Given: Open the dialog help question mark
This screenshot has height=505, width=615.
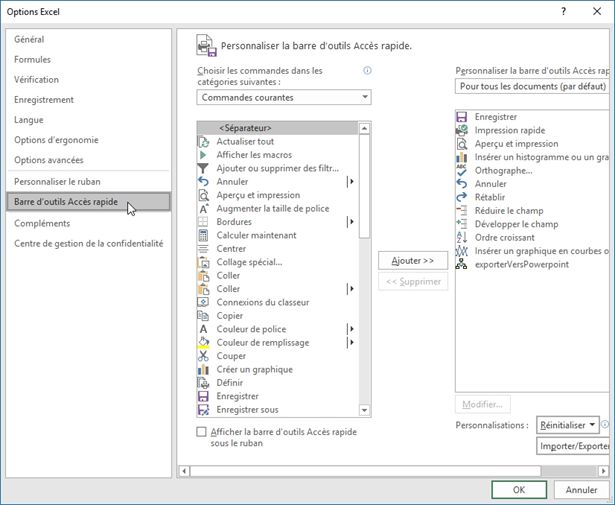Looking at the screenshot, I should (564, 11).
